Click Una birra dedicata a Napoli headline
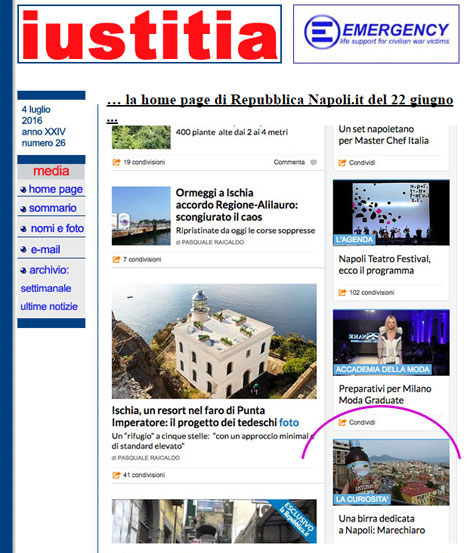 382,524
